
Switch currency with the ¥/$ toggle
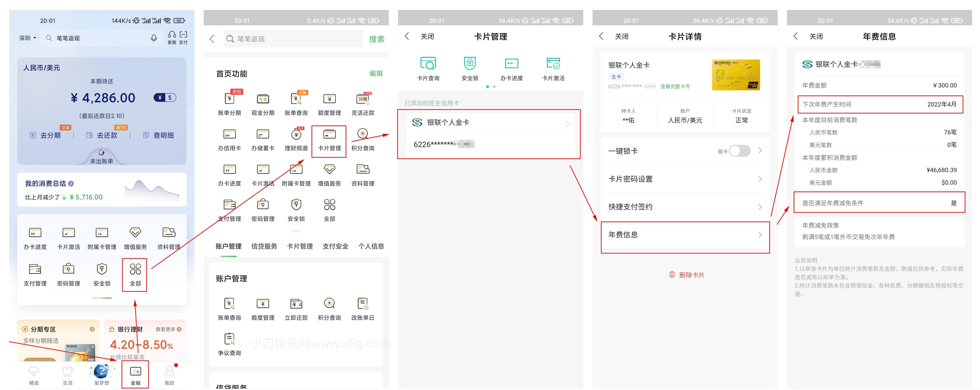(x=165, y=97)
